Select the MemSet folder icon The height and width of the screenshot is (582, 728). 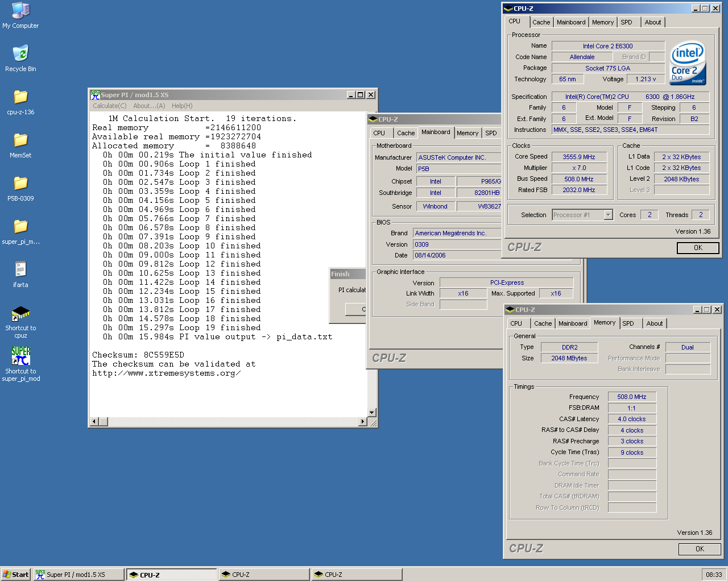20,145
